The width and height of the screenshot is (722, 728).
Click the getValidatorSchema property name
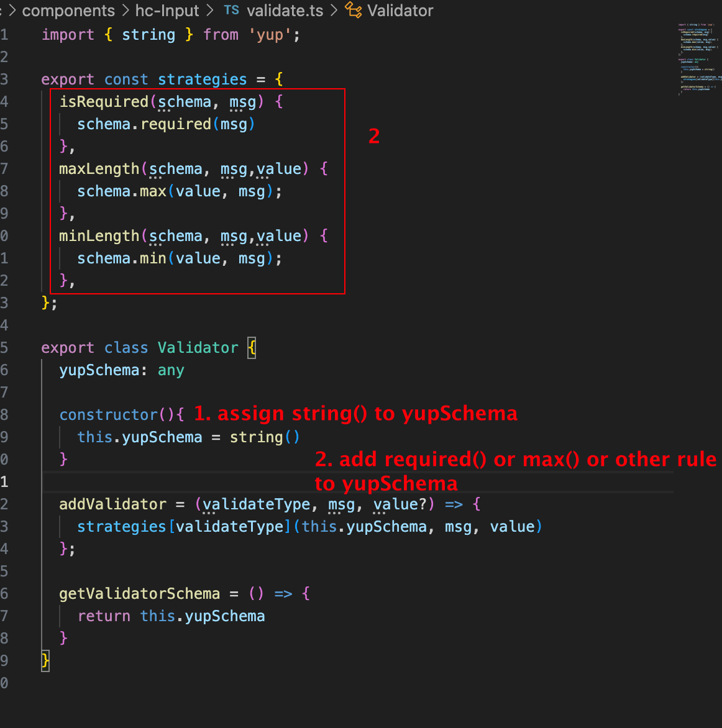coord(139,593)
